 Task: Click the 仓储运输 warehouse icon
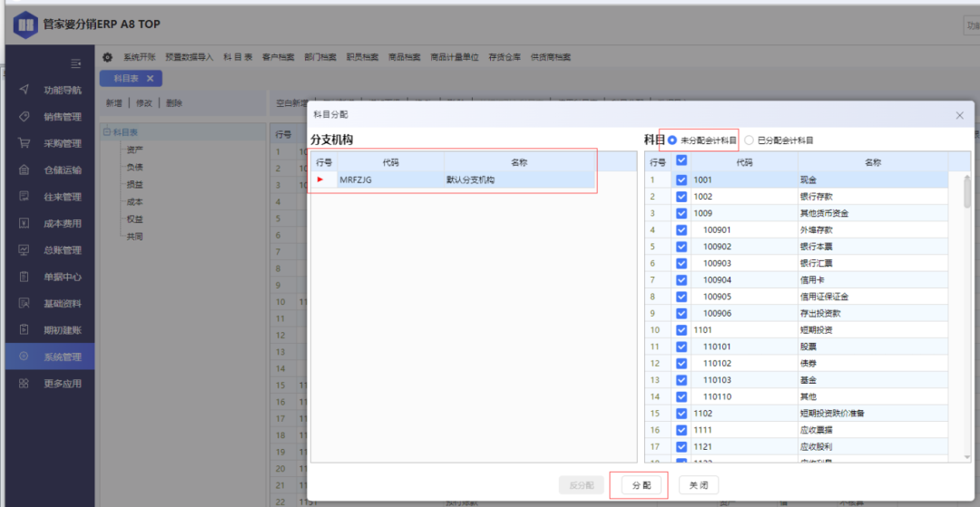point(24,170)
